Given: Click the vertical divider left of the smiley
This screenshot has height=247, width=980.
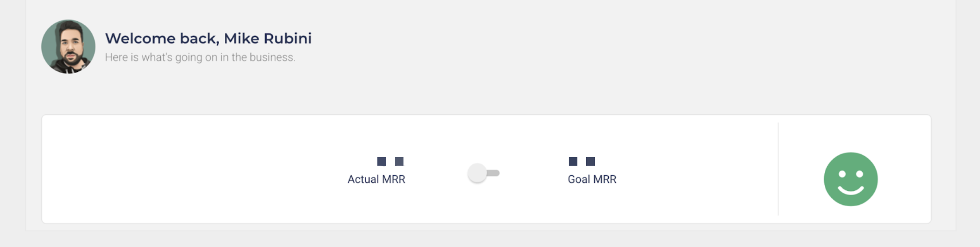Looking at the screenshot, I should pos(778,169).
